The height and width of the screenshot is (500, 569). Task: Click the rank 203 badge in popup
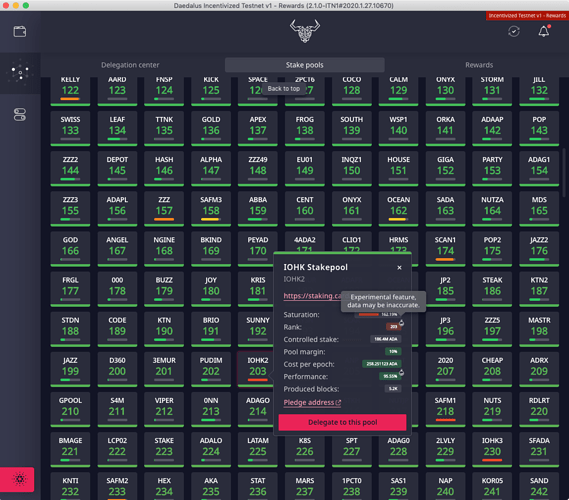pyautogui.click(x=394, y=327)
